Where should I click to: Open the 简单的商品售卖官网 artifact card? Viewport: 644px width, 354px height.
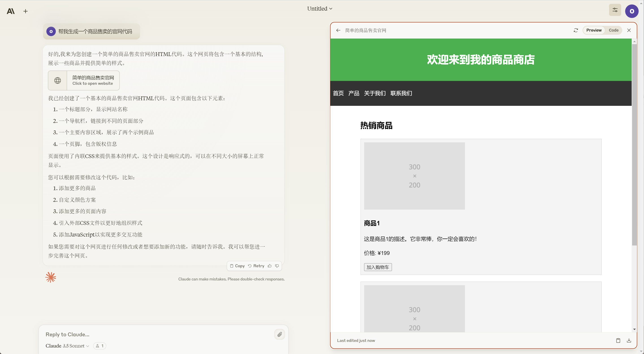tap(84, 80)
